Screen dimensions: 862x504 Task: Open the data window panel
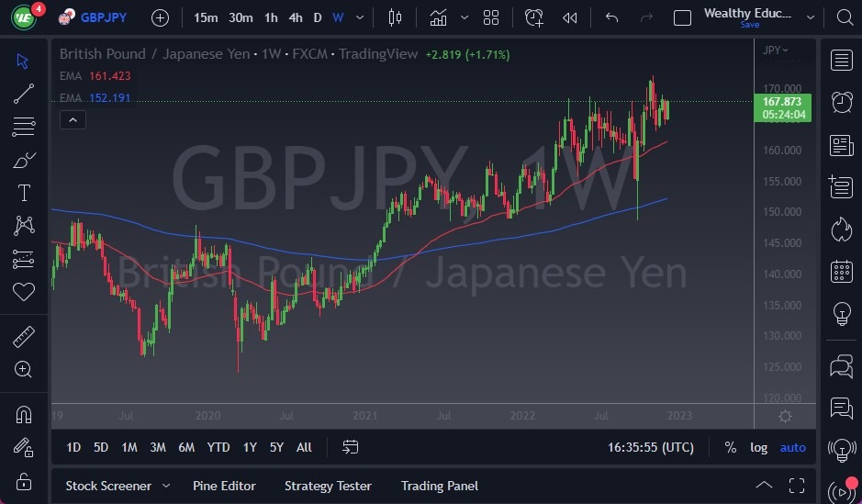click(842, 187)
